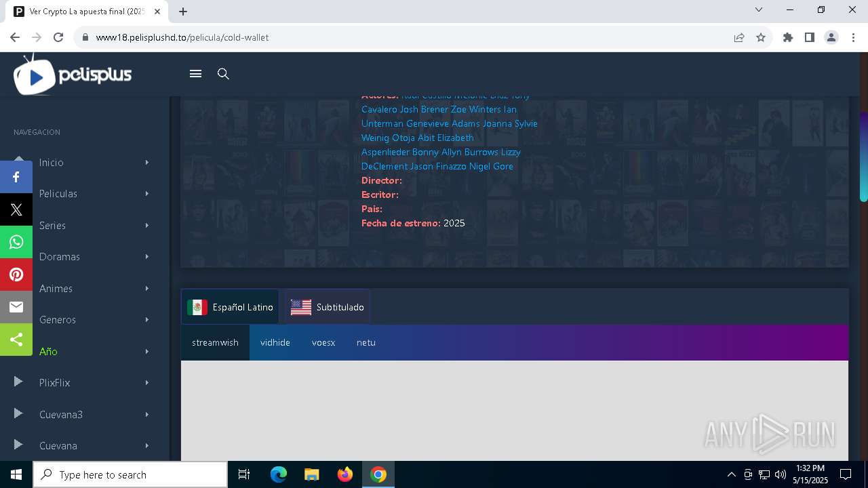Select the Subtitulado language tab
Viewport: 868px width, 488px height.
coord(328,307)
